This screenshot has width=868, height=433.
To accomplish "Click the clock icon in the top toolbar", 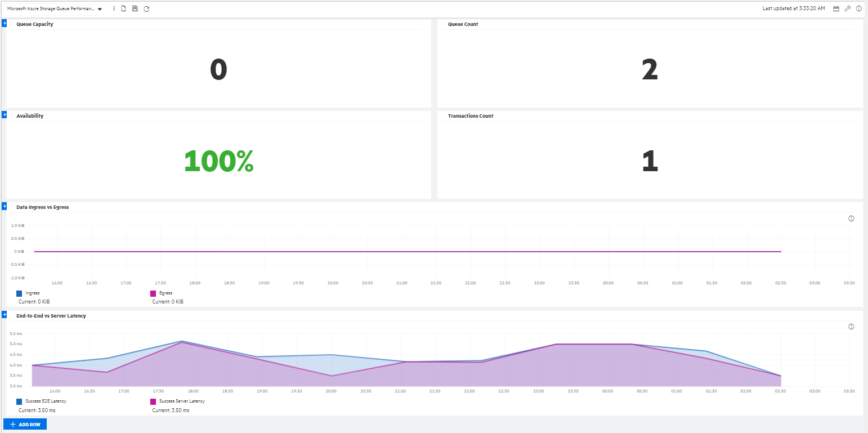I will [859, 9].
